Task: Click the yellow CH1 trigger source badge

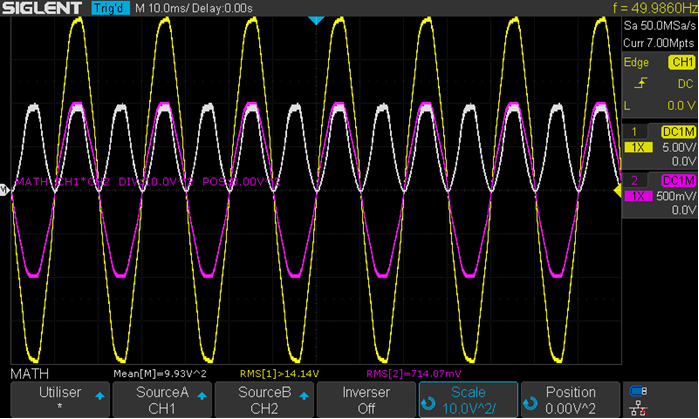Action: (682, 62)
